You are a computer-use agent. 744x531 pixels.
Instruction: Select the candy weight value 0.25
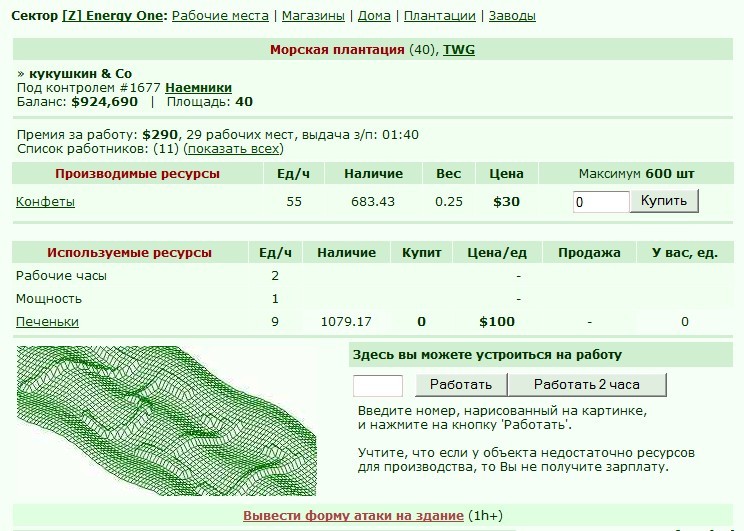[449, 202]
